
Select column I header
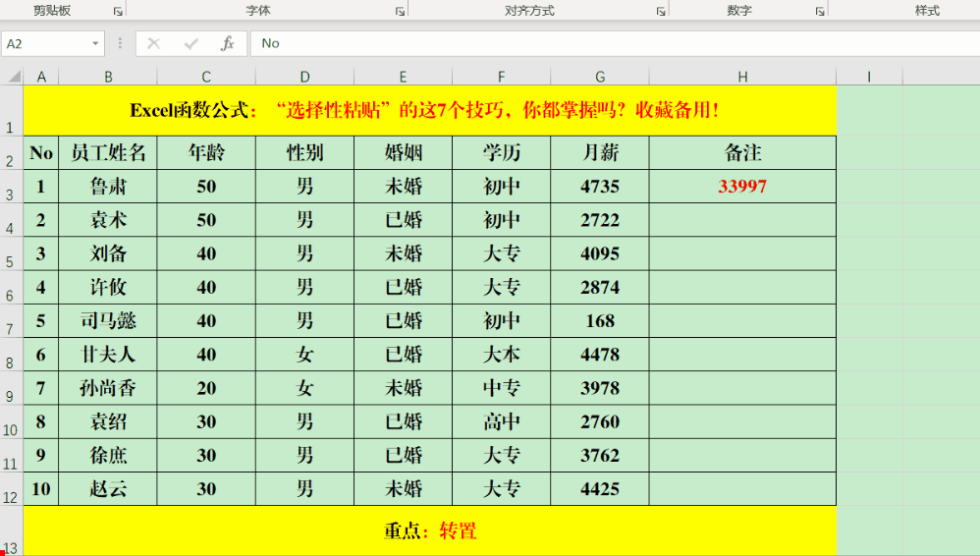(x=869, y=77)
